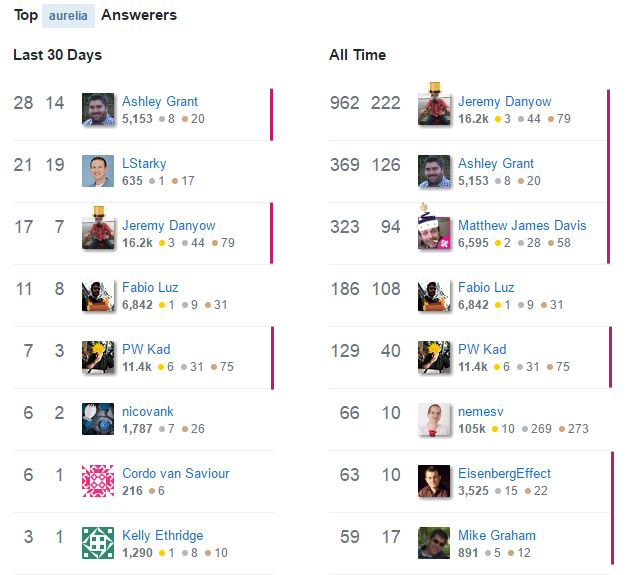Viewport: 644px width, 575px height.
Task: Open Fabio Luz link in All Time
Action: (486, 288)
